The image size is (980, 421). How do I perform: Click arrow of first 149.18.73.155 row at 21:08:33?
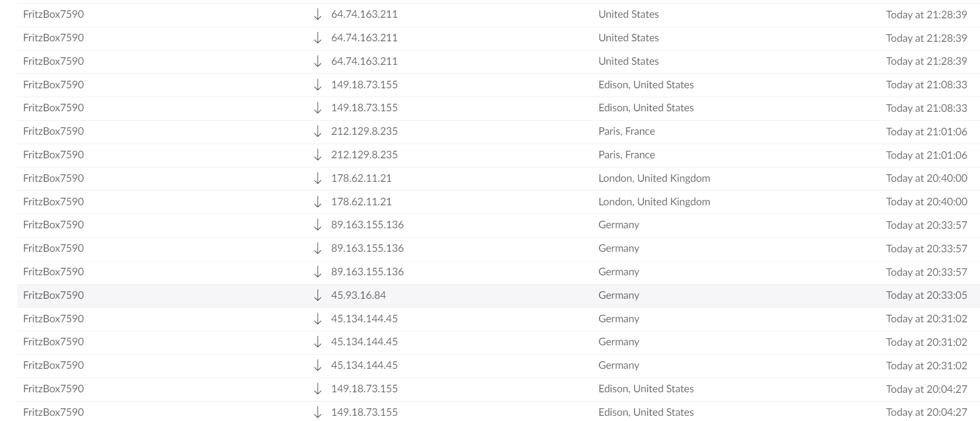[317, 85]
